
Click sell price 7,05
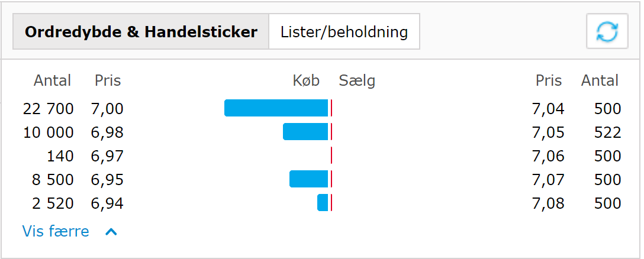tap(548, 132)
